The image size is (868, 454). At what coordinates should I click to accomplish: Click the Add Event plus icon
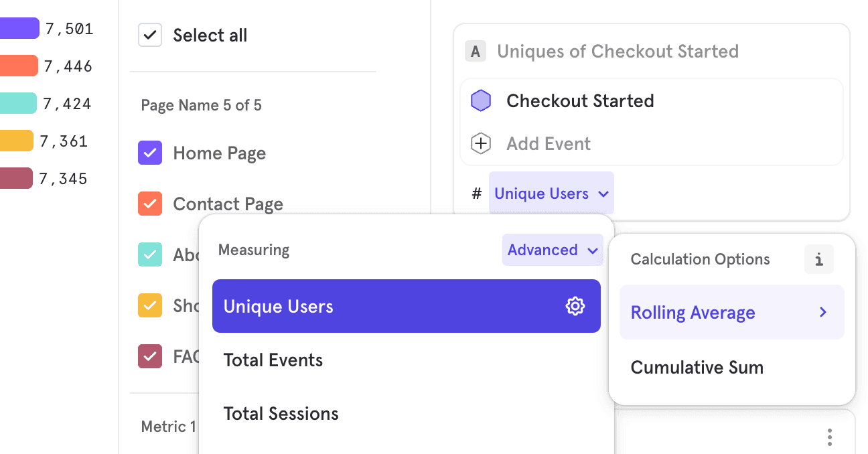[x=481, y=144]
